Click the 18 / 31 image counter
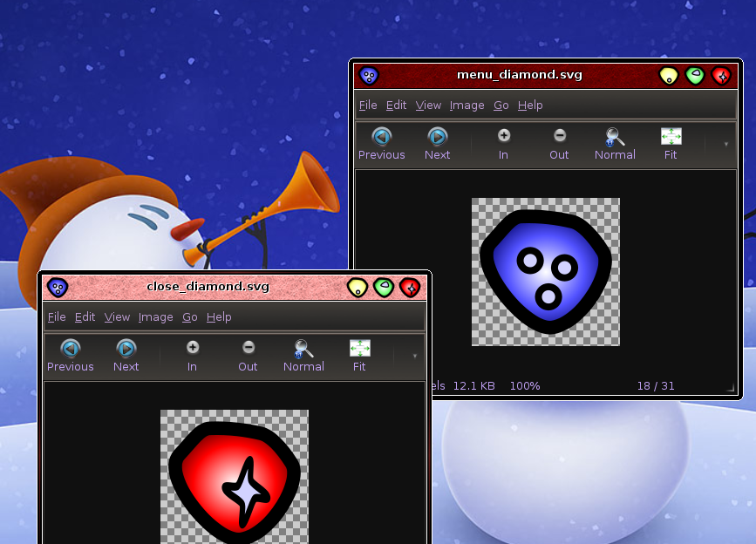The height and width of the screenshot is (544, 756). (x=656, y=386)
